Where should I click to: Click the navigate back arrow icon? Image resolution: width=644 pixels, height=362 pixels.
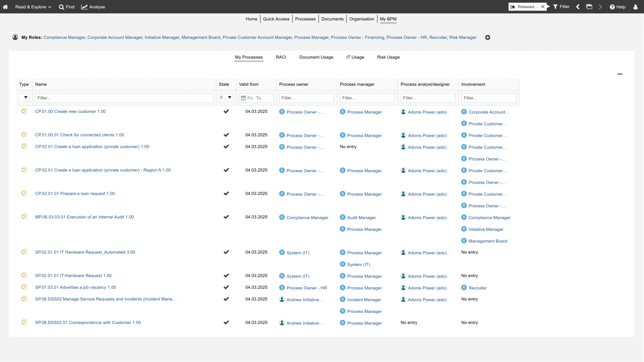578,7
